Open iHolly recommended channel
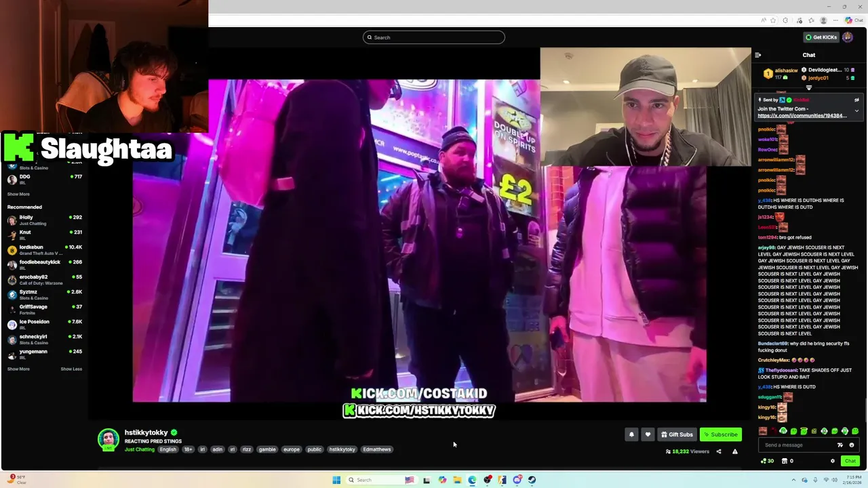The height and width of the screenshot is (488, 868). pos(44,220)
